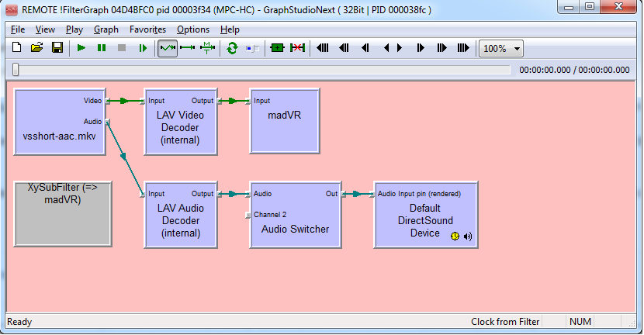Click the four-bar forward step icon
Screen dimensions: 644x335
[x=463, y=48]
